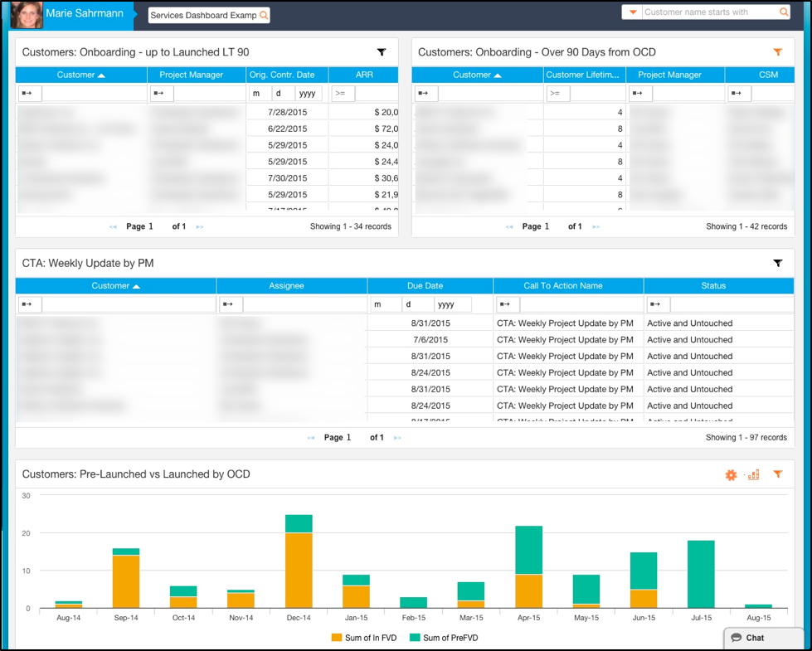Open Customer Lifetime column operator dropdown
Image resolution: width=812 pixels, height=651 pixels.
(557, 94)
